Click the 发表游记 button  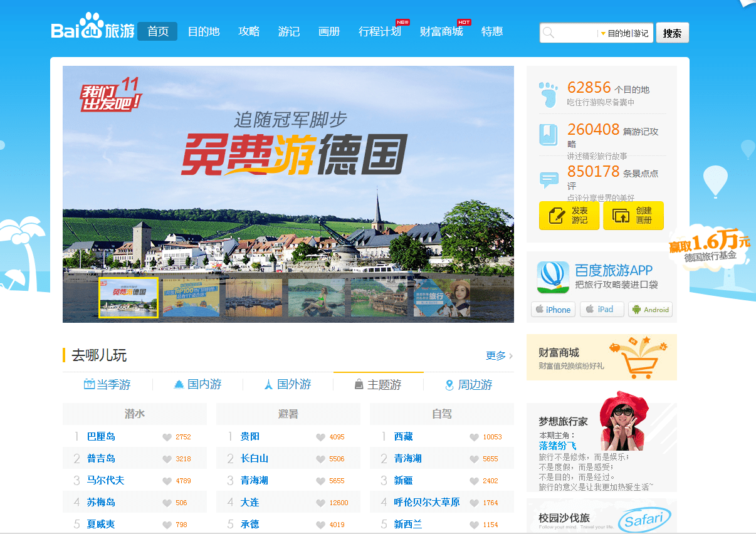click(569, 215)
